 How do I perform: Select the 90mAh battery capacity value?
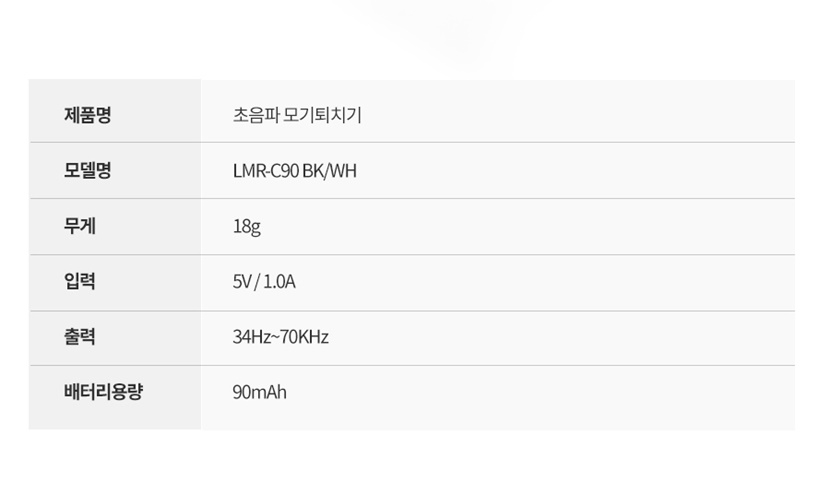(259, 392)
